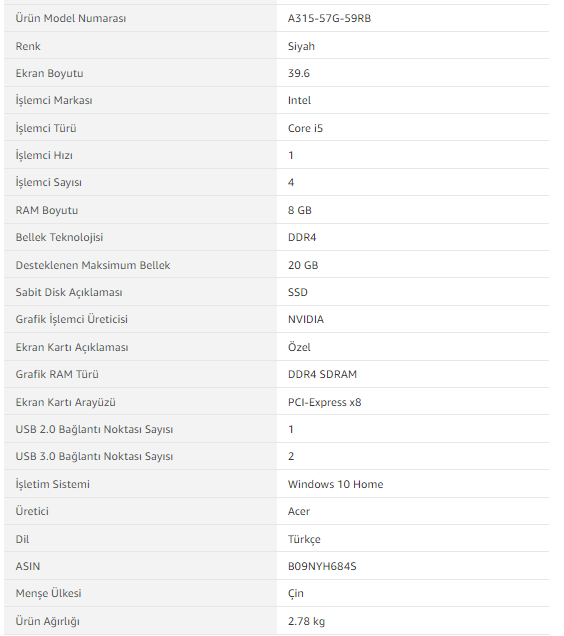Click Desteklenen Maksimum Bellek label
This screenshot has width=564, height=636.
coord(93,265)
